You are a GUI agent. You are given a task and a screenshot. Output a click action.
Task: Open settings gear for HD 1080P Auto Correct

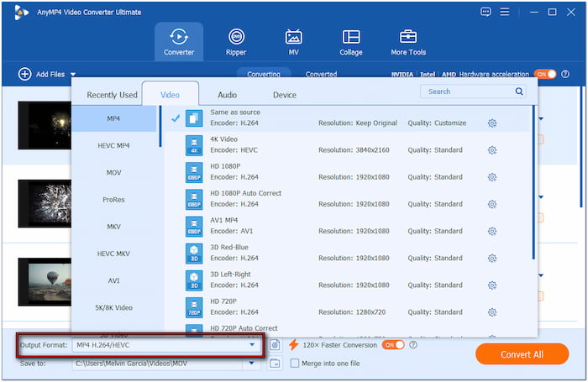492,204
